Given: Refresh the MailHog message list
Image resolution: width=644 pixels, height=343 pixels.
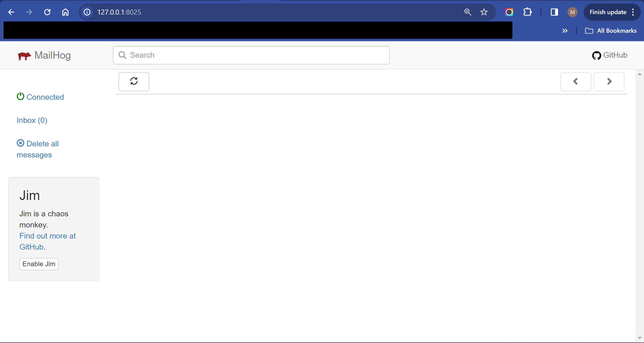Looking at the screenshot, I should point(134,82).
